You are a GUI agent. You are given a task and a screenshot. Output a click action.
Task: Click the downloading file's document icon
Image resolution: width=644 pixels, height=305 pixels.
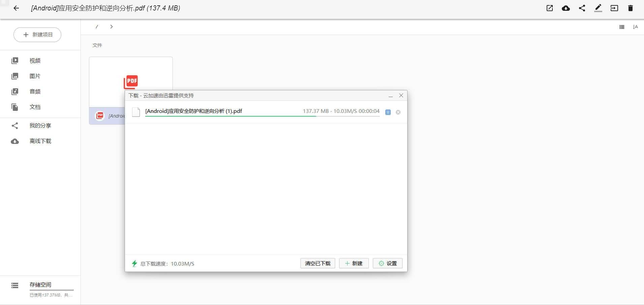(x=136, y=112)
